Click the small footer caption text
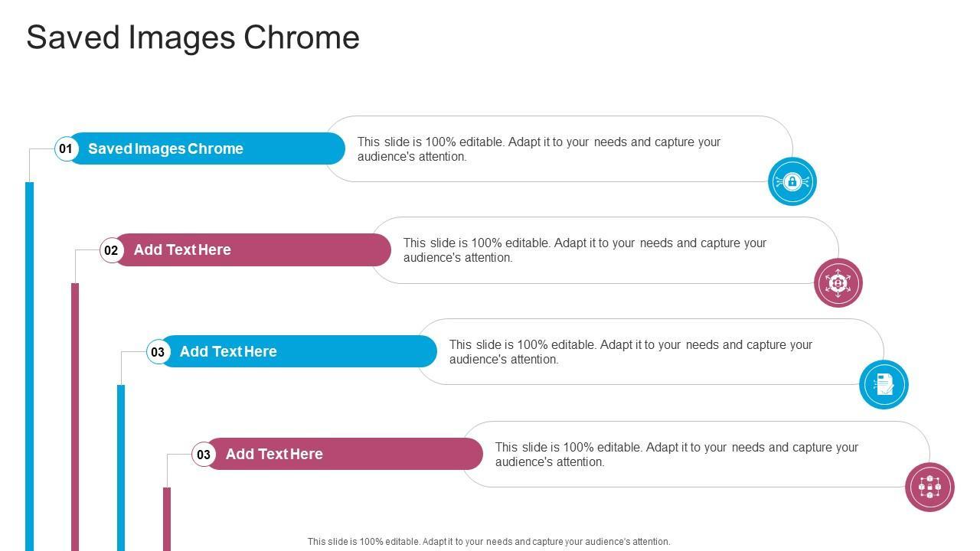980x551 pixels. [x=488, y=542]
